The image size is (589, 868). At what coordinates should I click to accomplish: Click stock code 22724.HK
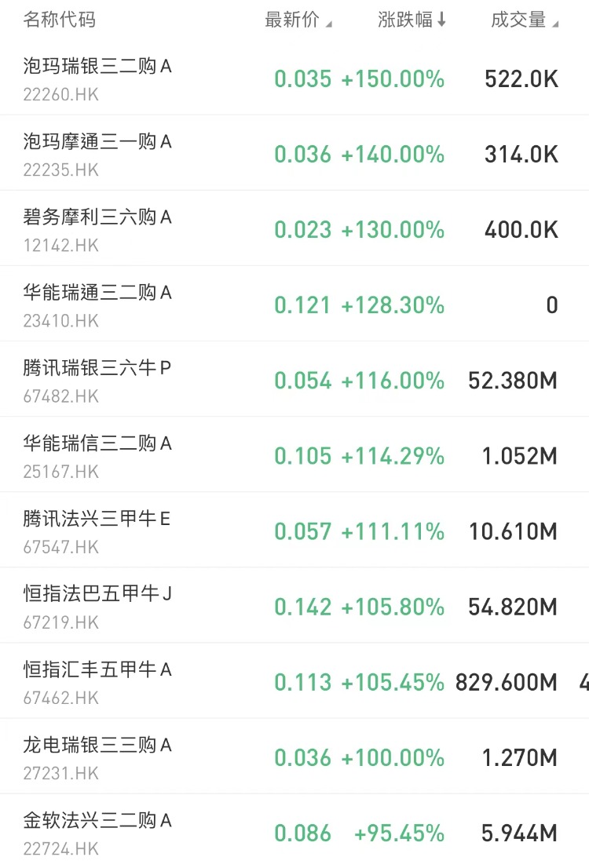click(x=61, y=848)
